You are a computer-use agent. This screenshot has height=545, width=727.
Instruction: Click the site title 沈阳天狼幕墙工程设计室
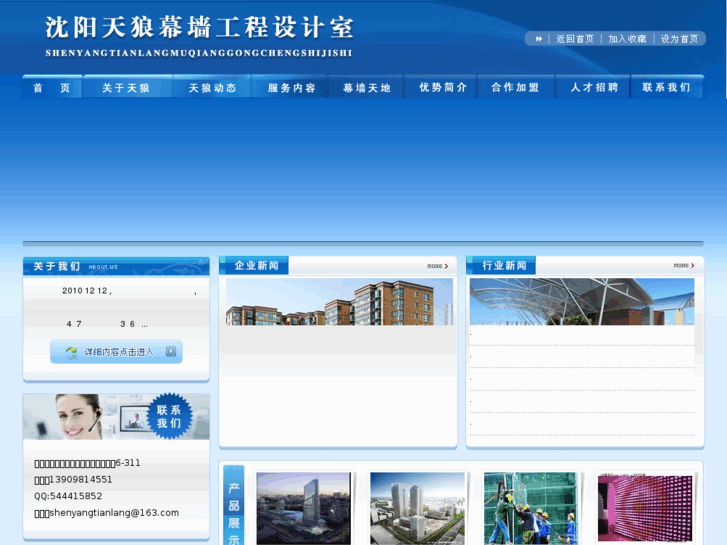pos(199,28)
